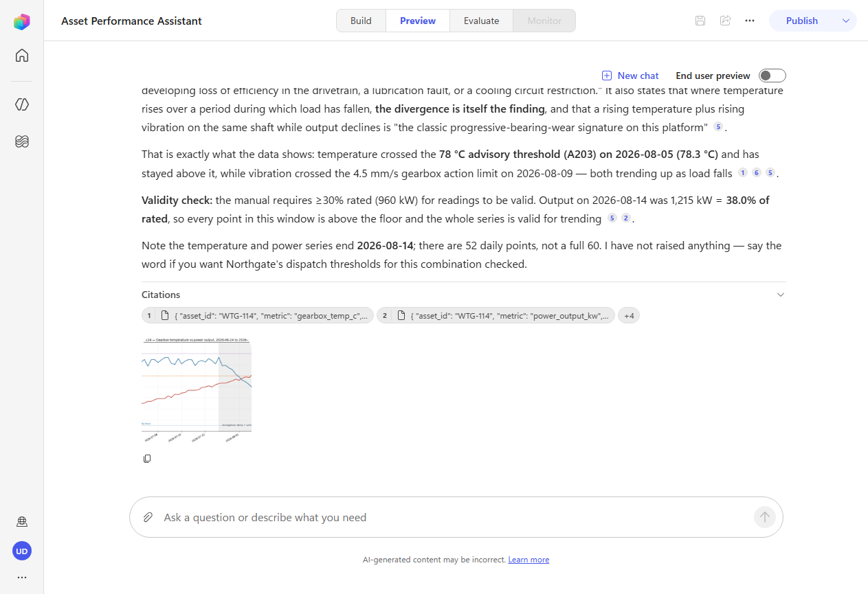Screen dimensions: 868x594
Task: Click the bold 'Validity check:' text
Action: [177, 201]
